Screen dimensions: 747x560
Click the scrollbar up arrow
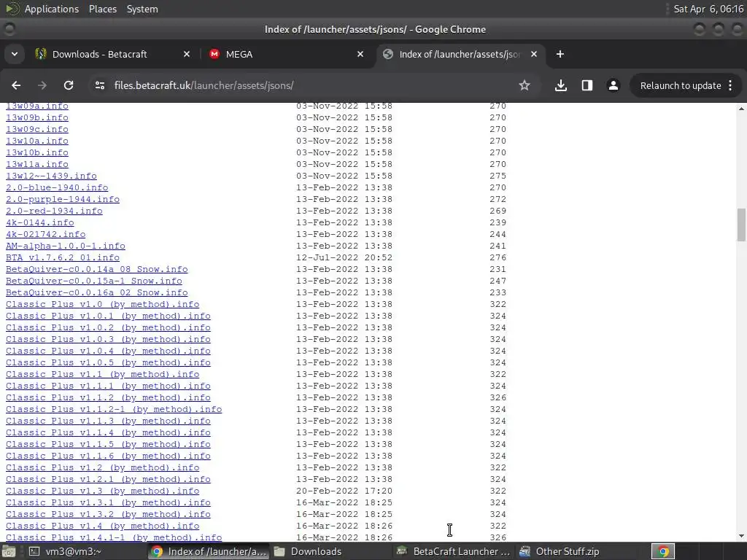pyautogui.click(x=741, y=109)
